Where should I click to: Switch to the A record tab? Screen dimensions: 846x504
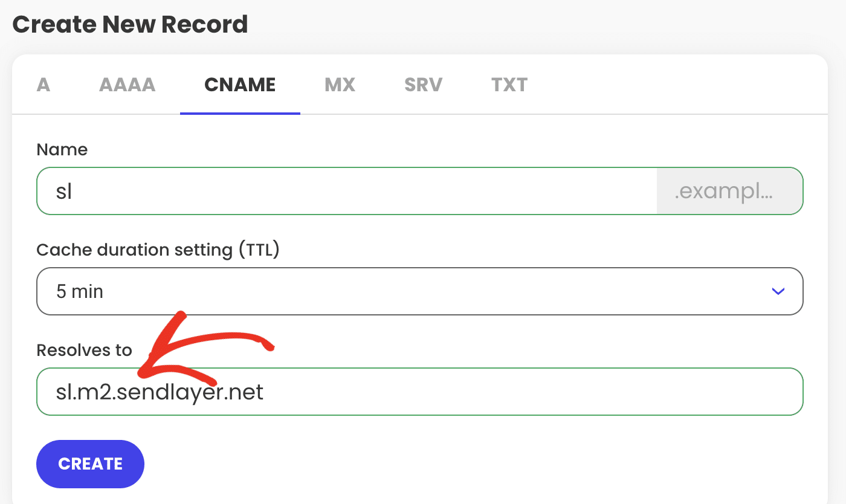point(43,85)
